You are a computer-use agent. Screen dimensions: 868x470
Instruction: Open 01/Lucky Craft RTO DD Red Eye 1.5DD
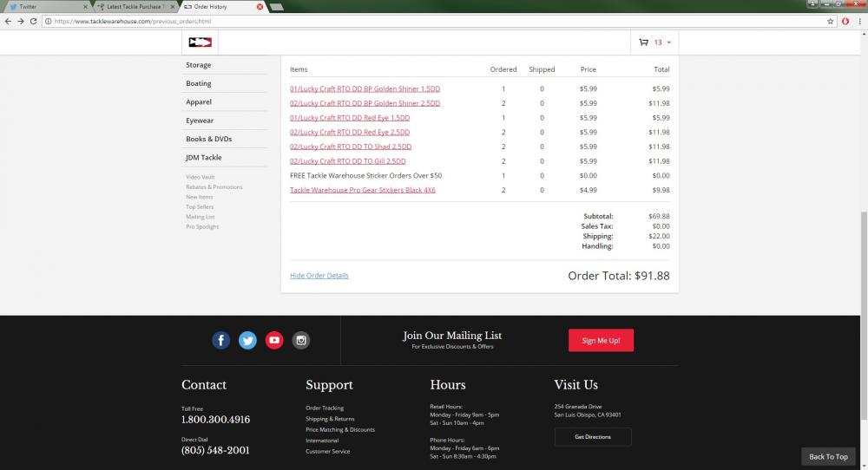click(350, 118)
